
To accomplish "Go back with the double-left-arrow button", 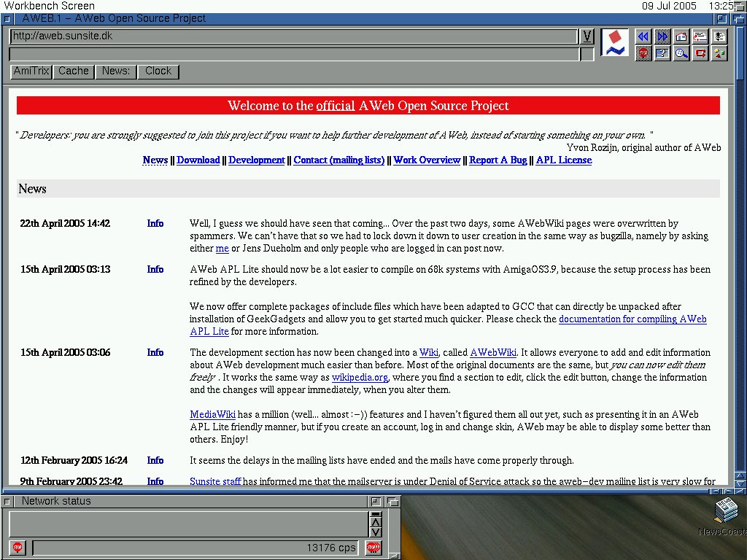I will click(643, 36).
